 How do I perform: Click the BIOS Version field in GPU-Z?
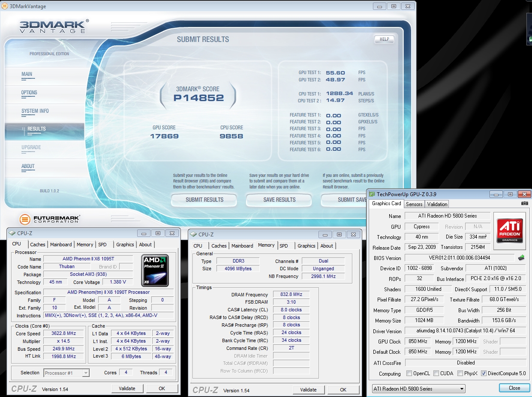[460, 258]
